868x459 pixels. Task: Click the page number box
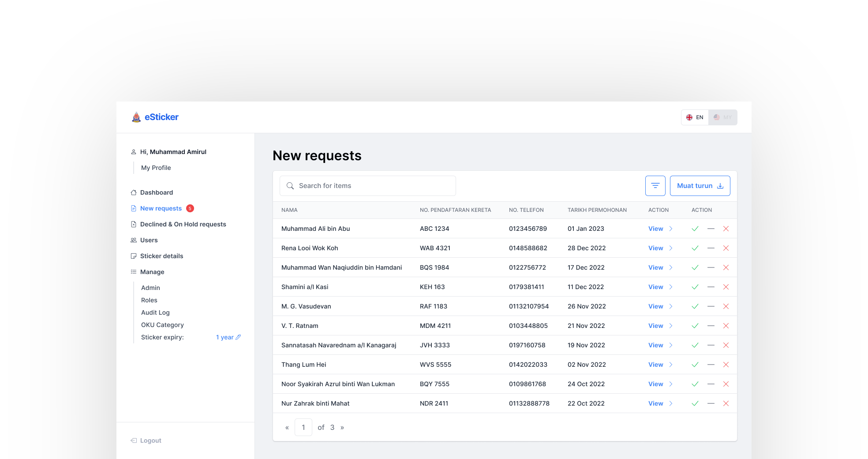[x=303, y=427]
